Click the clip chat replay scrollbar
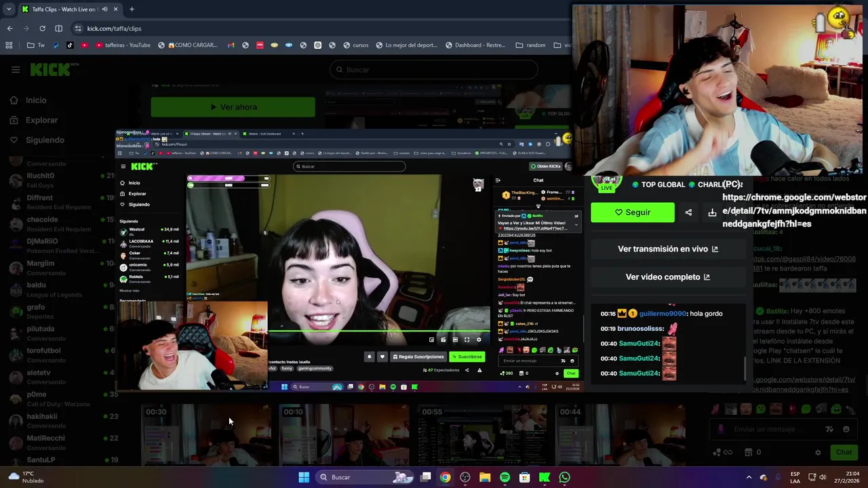Screen dimensions: 868x488 click(x=745, y=369)
